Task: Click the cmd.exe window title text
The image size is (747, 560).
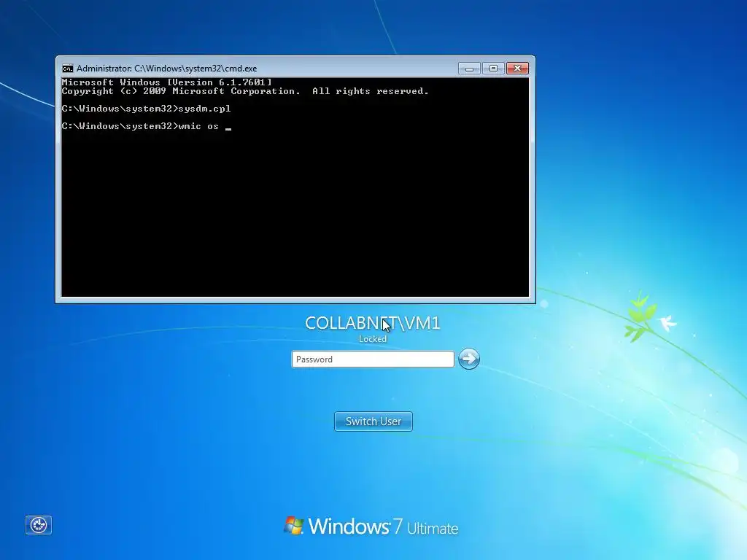Action: (167, 69)
